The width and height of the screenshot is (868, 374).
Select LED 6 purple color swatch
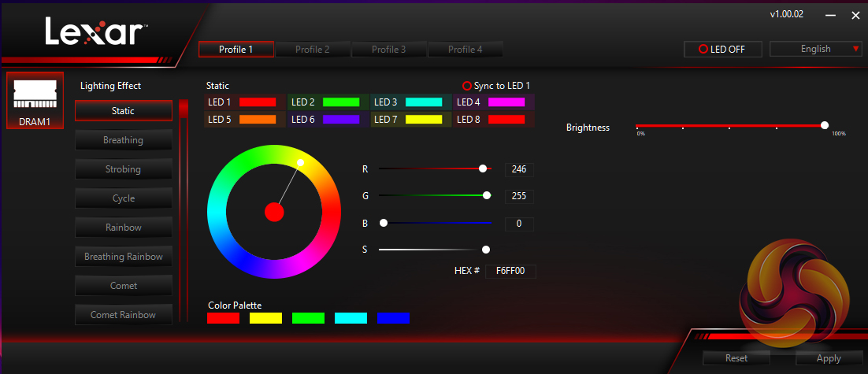click(341, 120)
